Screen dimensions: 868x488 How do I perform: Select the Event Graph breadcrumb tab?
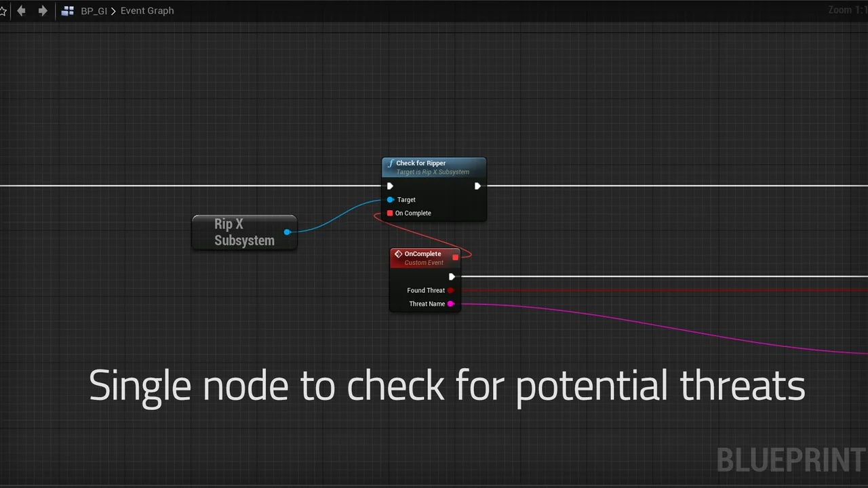[147, 10]
